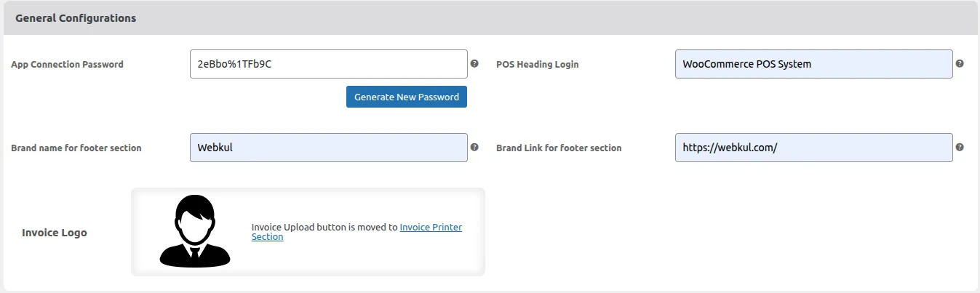980x293 pixels.
Task: Click help icon for Brand Link footer field
Action: pos(960,147)
